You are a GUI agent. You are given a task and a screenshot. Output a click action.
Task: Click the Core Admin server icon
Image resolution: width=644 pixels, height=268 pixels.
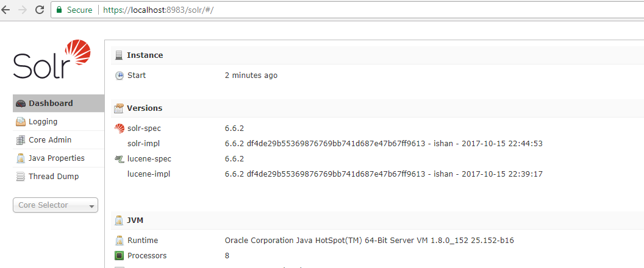(x=21, y=140)
